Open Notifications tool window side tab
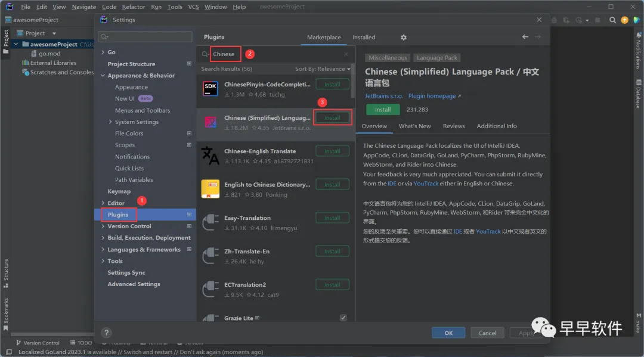 tap(638, 51)
